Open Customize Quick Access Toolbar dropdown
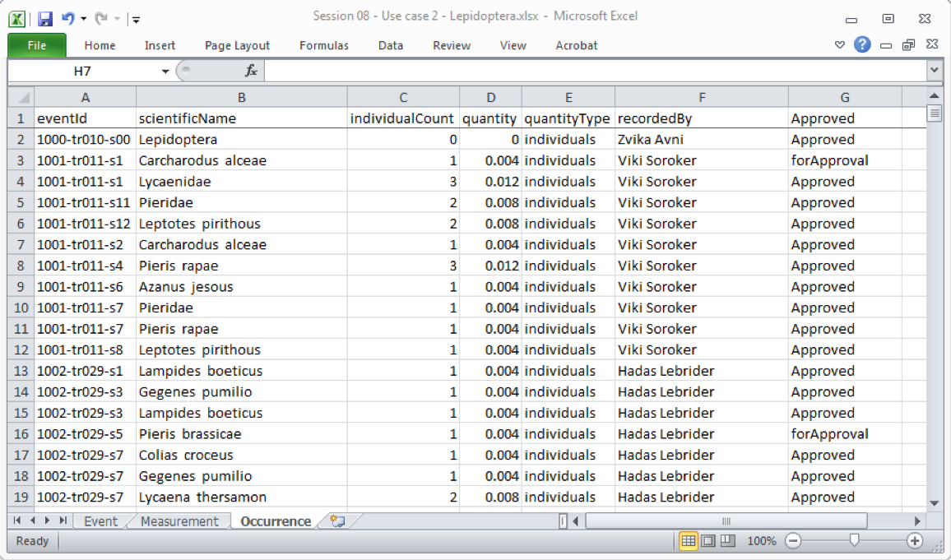 point(136,19)
